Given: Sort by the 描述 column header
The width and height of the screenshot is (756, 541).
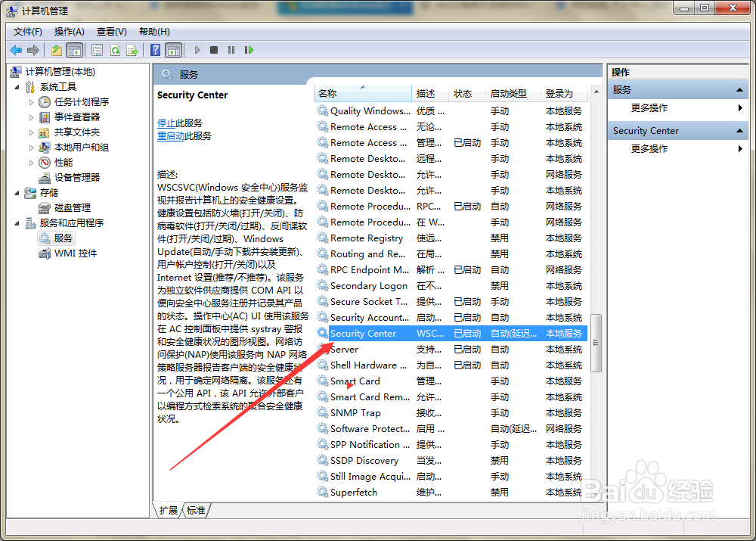Looking at the screenshot, I should (x=430, y=93).
